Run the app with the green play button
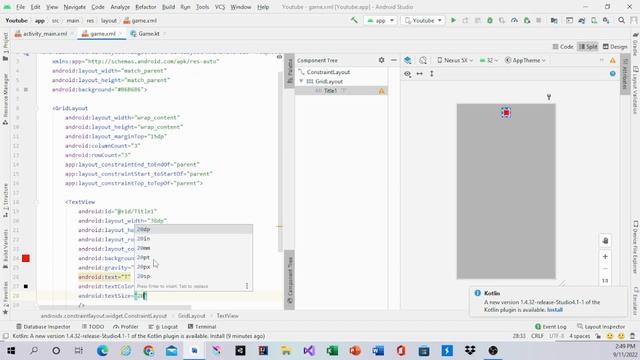The image size is (640, 360). [x=453, y=20]
